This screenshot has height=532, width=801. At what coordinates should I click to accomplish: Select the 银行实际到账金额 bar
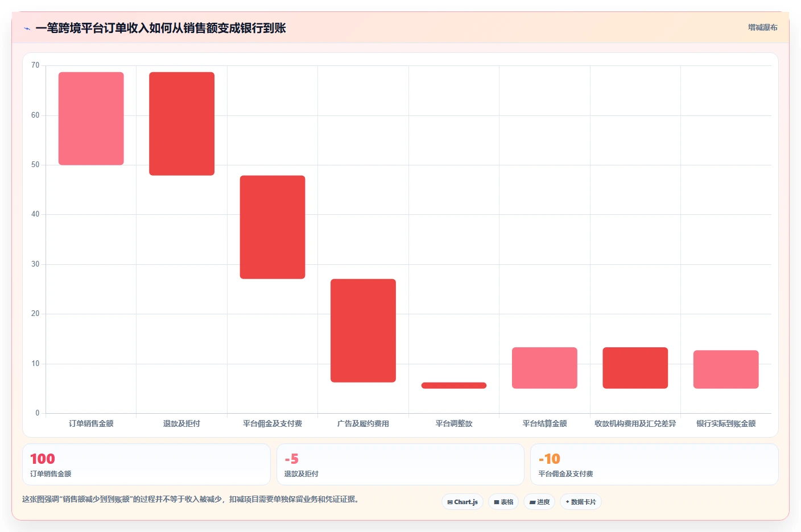tap(726, 369)
